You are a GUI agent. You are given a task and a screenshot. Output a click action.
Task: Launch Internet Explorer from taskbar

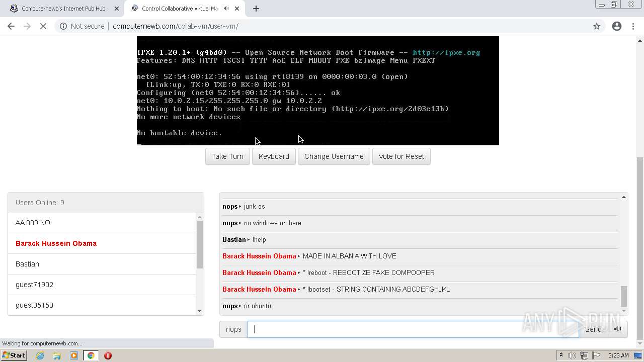coord(40,355)
